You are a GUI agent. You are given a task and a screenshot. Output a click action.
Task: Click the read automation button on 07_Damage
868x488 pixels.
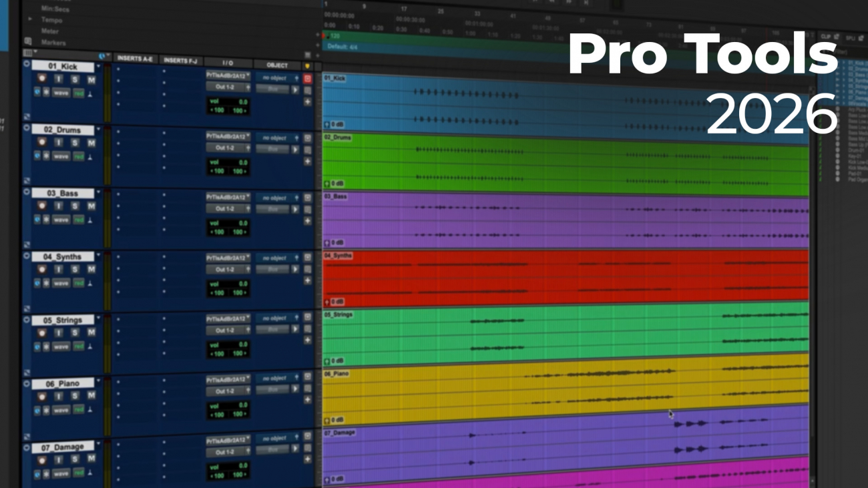pos(79,474)
